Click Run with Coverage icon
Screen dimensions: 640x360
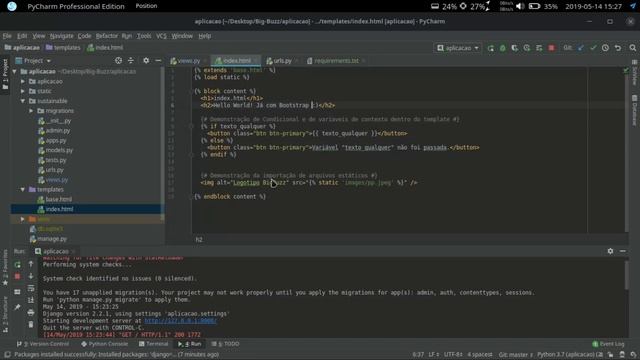coord(515,48)
